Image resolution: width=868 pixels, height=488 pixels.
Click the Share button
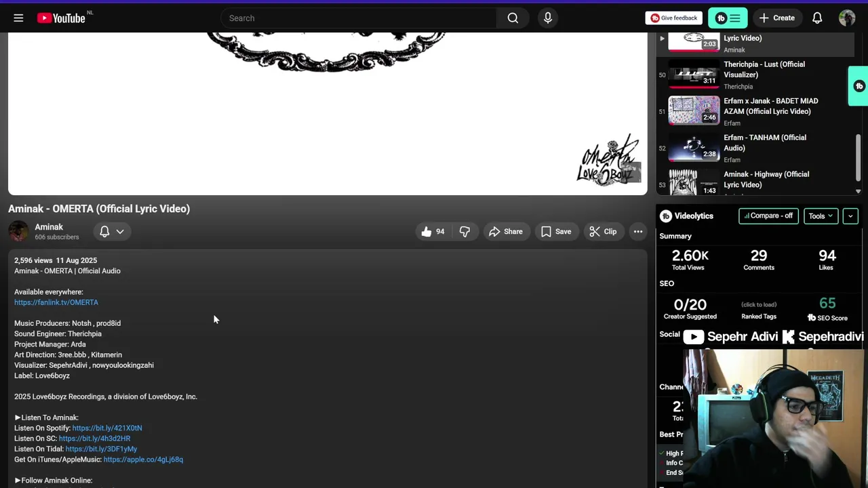(x=506, y=232)
